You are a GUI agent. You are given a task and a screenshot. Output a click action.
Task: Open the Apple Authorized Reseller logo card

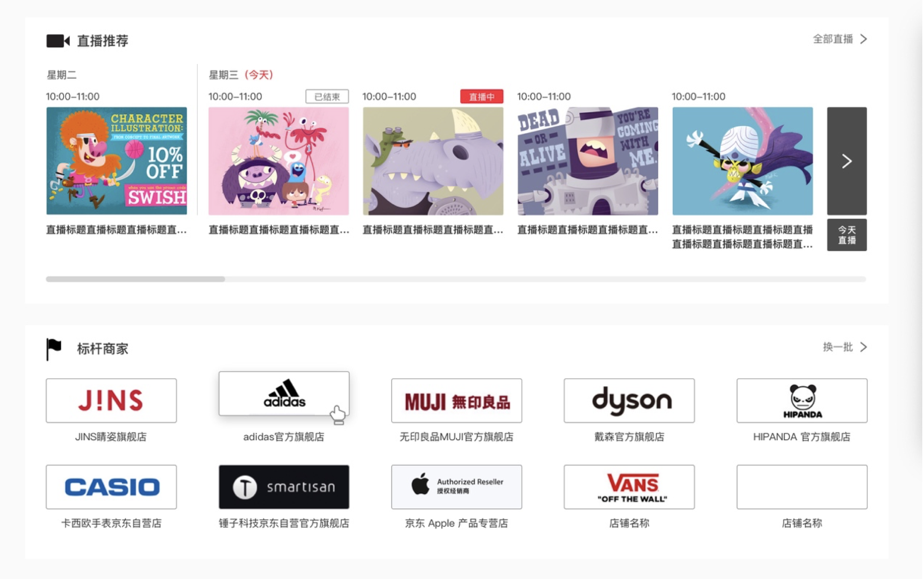click(x=456, y=487)
